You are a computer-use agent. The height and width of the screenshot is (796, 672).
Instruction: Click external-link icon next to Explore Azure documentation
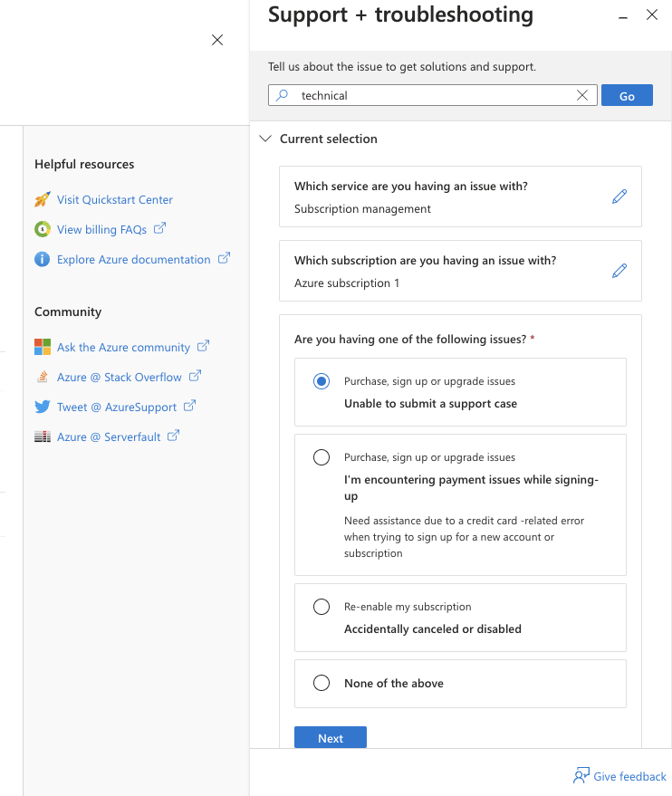point(224,258)
